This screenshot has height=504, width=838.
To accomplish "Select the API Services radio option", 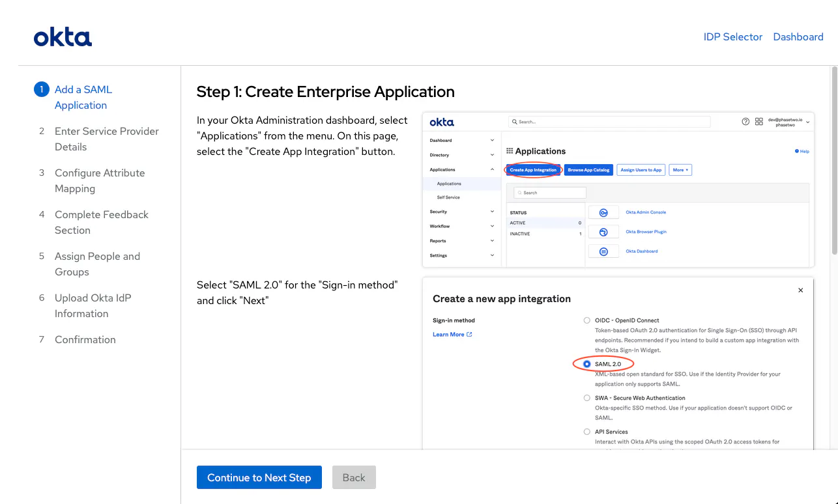I will (587, 432).
